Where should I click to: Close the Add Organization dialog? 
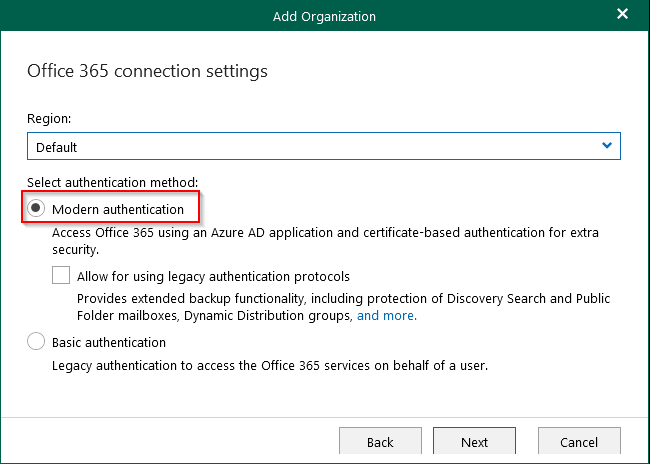(622, 14)
